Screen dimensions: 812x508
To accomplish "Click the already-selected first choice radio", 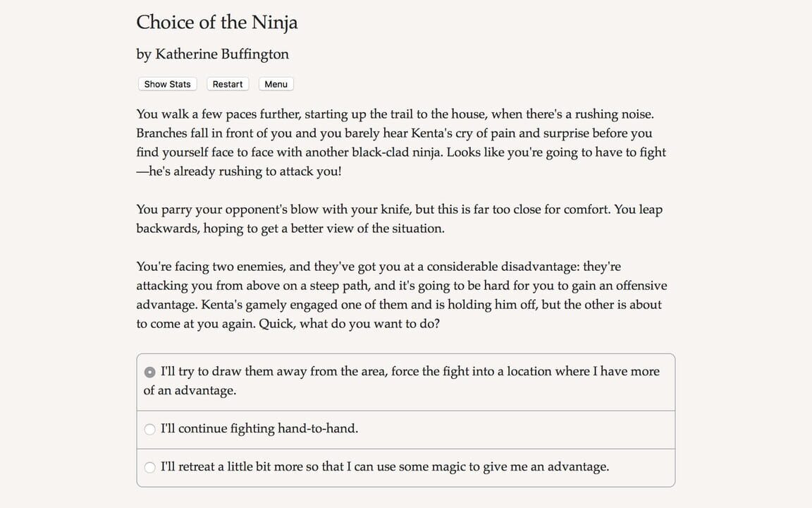I will [149, 370].
